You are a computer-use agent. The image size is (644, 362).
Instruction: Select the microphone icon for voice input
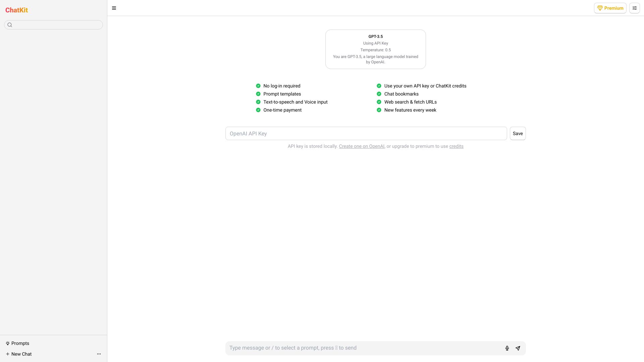(507, 348)
